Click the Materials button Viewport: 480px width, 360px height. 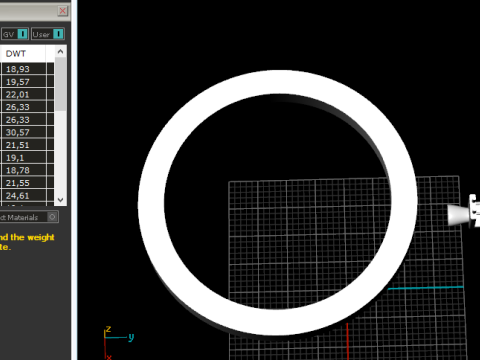(x=29, y=217)
